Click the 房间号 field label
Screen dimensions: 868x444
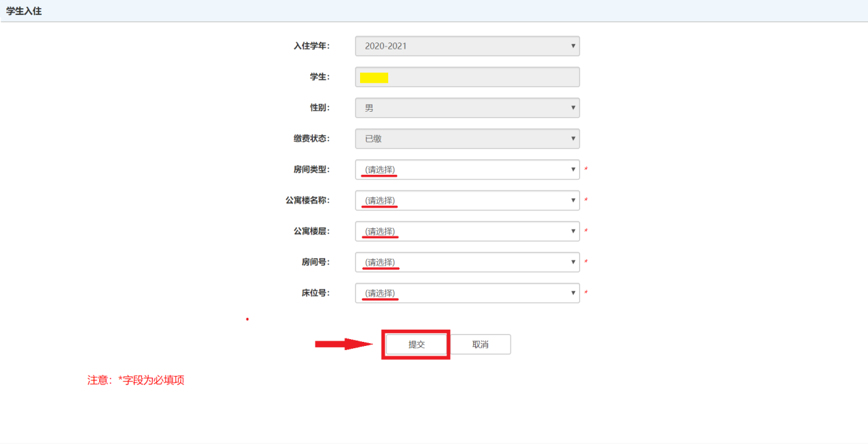tap(316, 262)
